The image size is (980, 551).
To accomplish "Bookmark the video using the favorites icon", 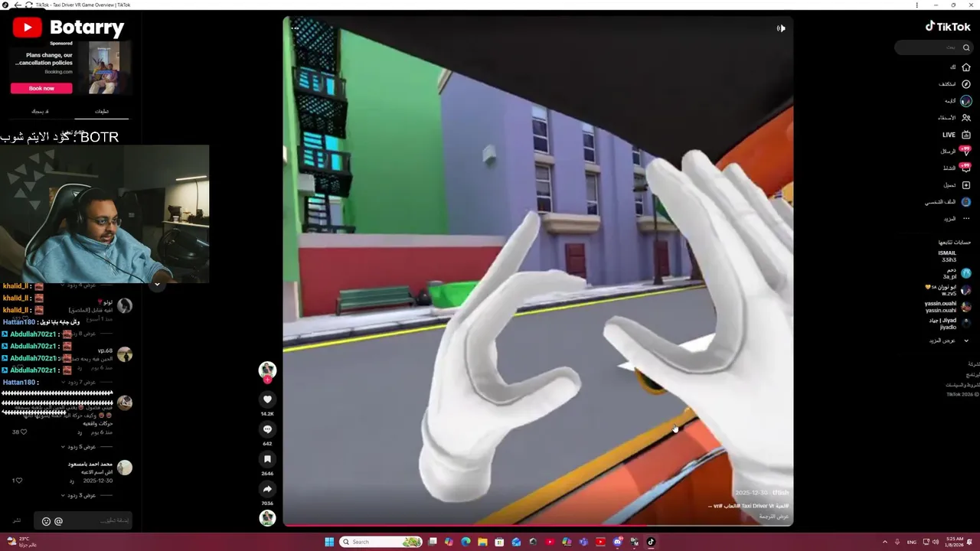I will click(267, 459).
